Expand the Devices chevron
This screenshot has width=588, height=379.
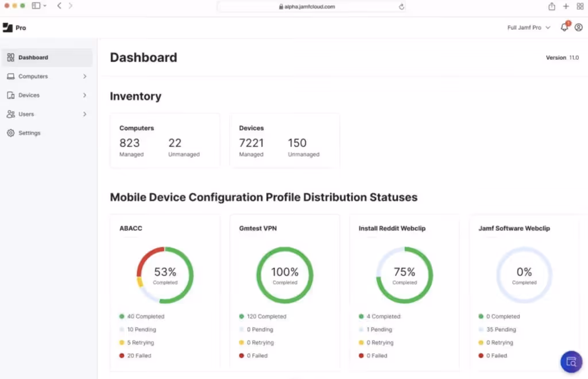(85, 95)
